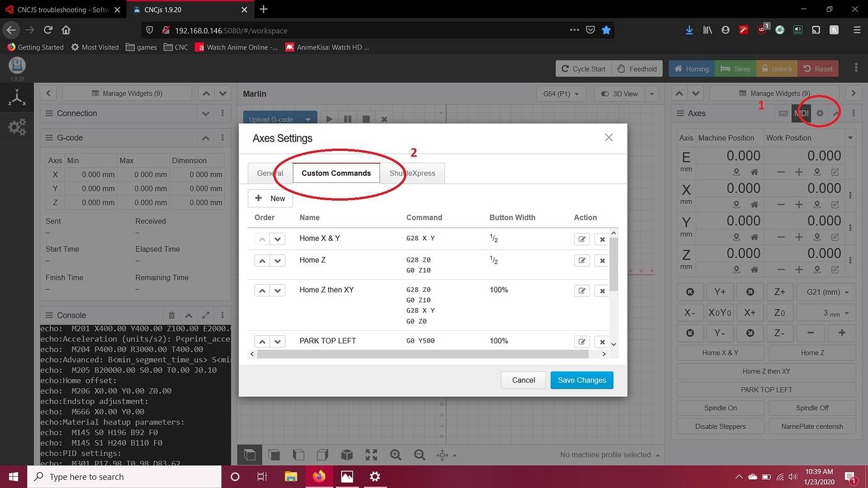This screenshot has height=488, width=868.
Task: Save Changes in the Axes Settings dialog
Action: point(581,380)
